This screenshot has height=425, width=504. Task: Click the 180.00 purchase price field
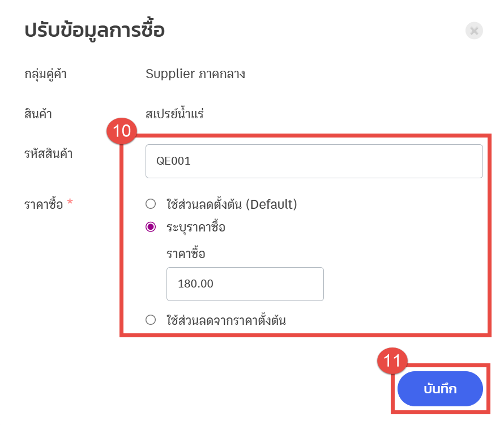pyautogui.click(x=245, y=284)
